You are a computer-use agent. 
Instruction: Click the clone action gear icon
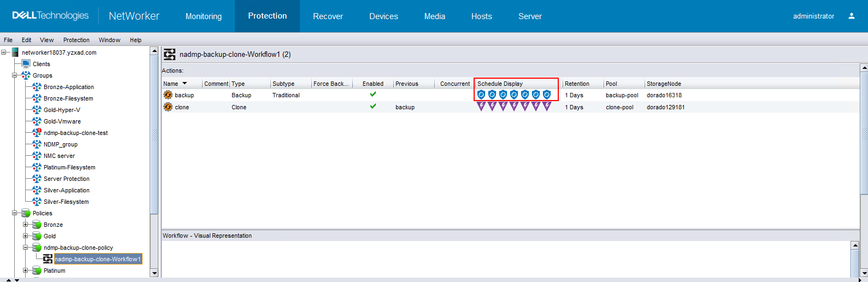click(x=168, y=107)
